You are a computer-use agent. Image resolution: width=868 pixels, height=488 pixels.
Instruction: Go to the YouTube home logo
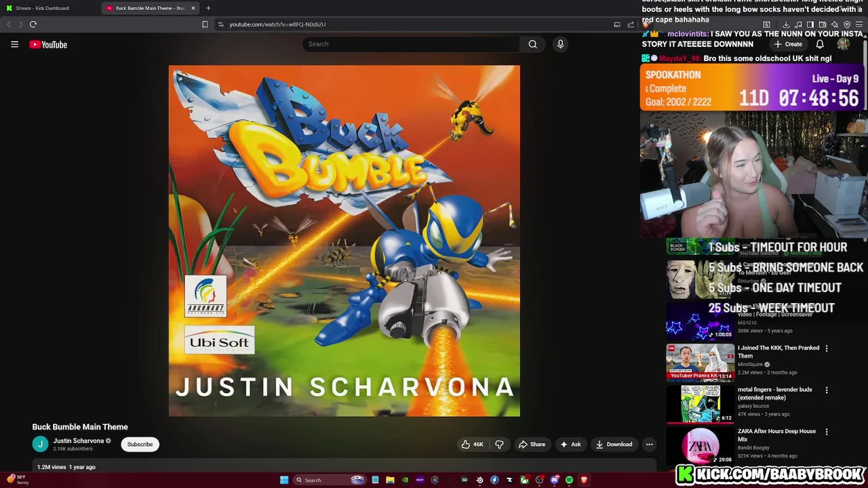pyautogui.click(x=48, y=45)
